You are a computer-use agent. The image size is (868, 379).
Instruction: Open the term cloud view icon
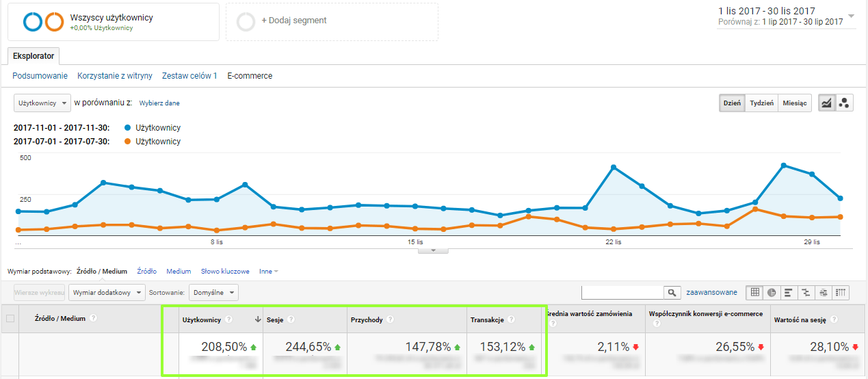click(x=823, y=293)
